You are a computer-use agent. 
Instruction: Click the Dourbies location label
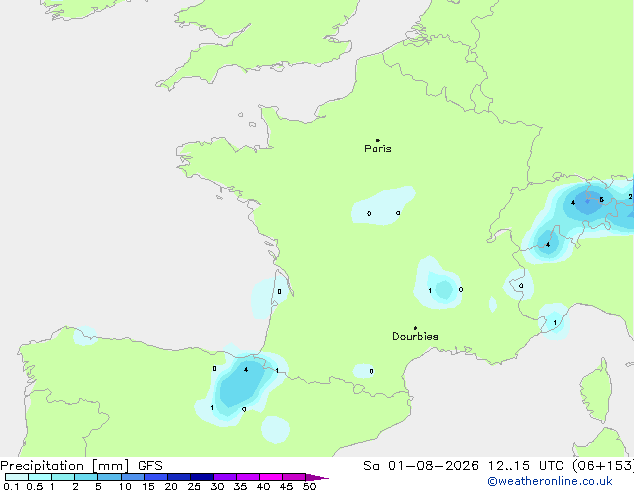415,336
